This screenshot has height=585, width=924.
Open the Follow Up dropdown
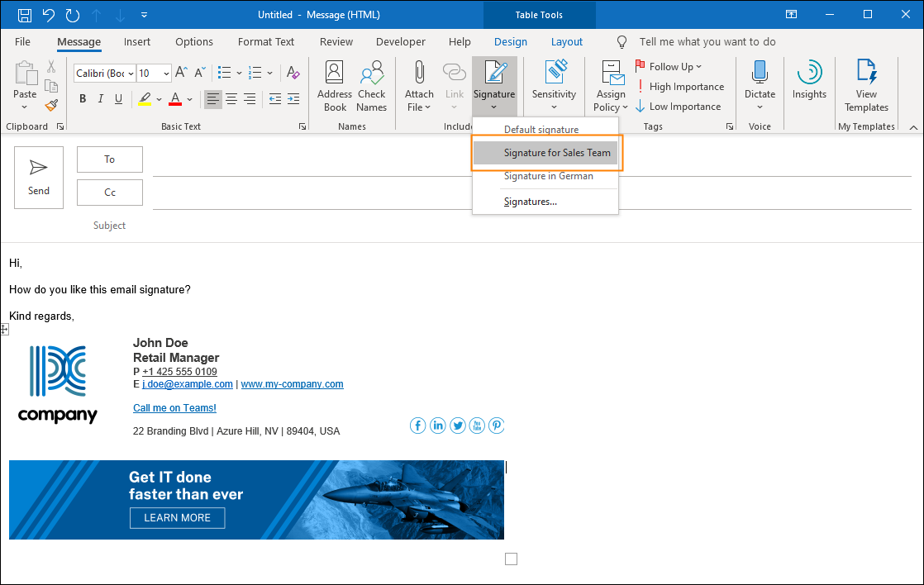click(x=668, y=66)
